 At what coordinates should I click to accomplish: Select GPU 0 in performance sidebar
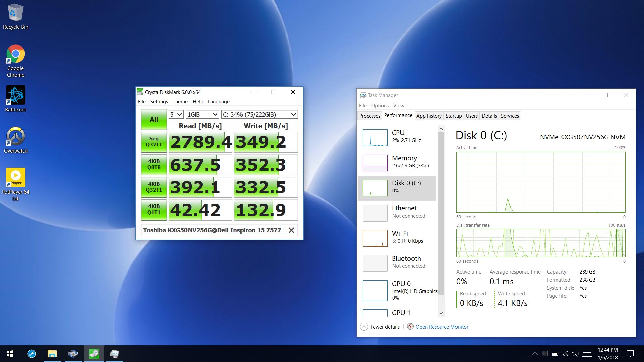pyautogui.click(x=397, y=291)
